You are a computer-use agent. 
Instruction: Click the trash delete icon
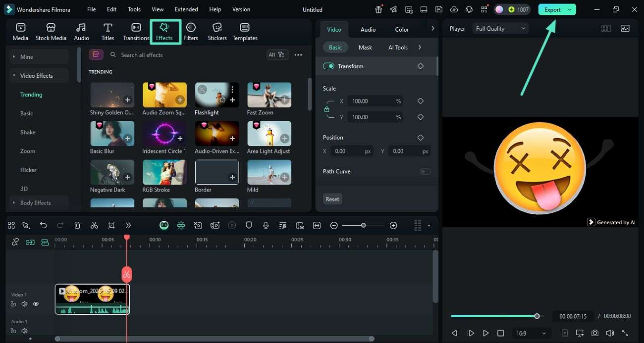(x=77, y=225)
